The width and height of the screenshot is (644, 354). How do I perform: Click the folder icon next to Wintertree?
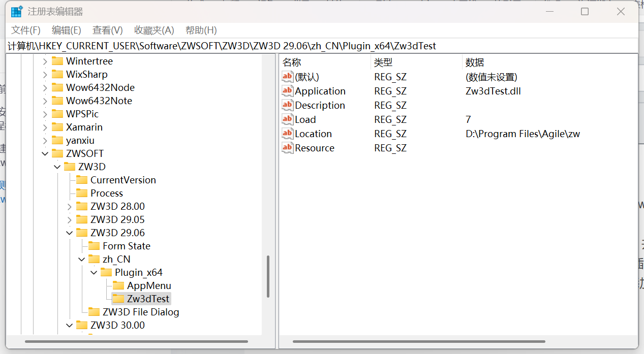tap(57, 61)
